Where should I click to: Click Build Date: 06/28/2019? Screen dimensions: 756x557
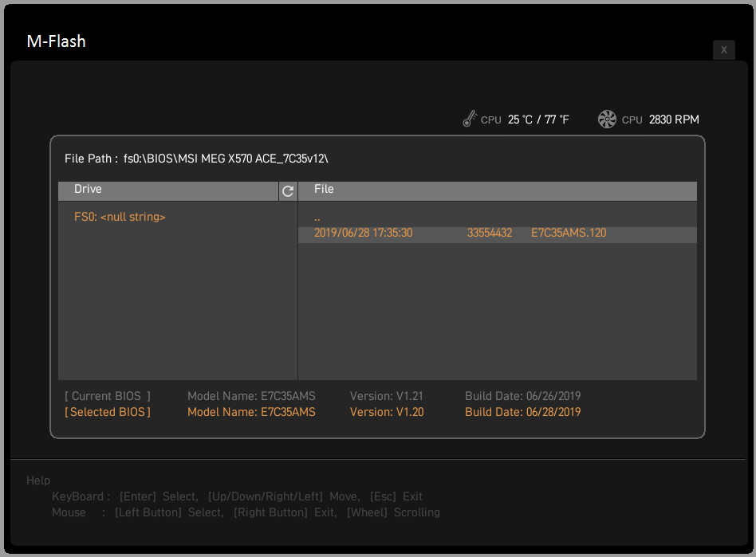(x=522, y=412)
